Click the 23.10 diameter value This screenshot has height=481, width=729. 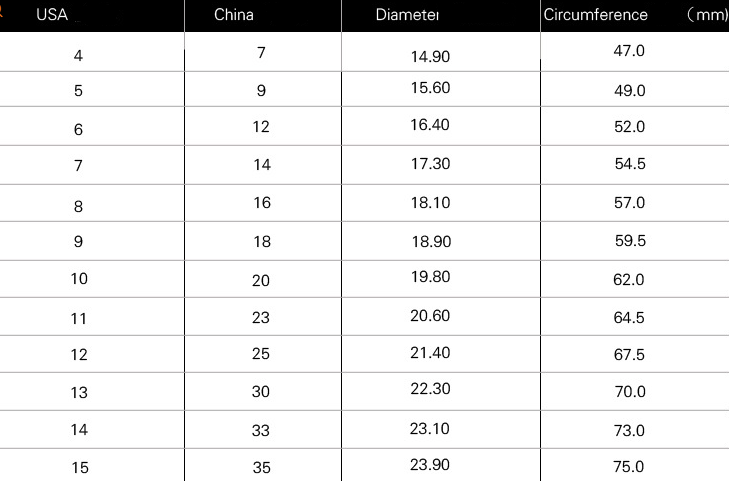tap(430, 429)
